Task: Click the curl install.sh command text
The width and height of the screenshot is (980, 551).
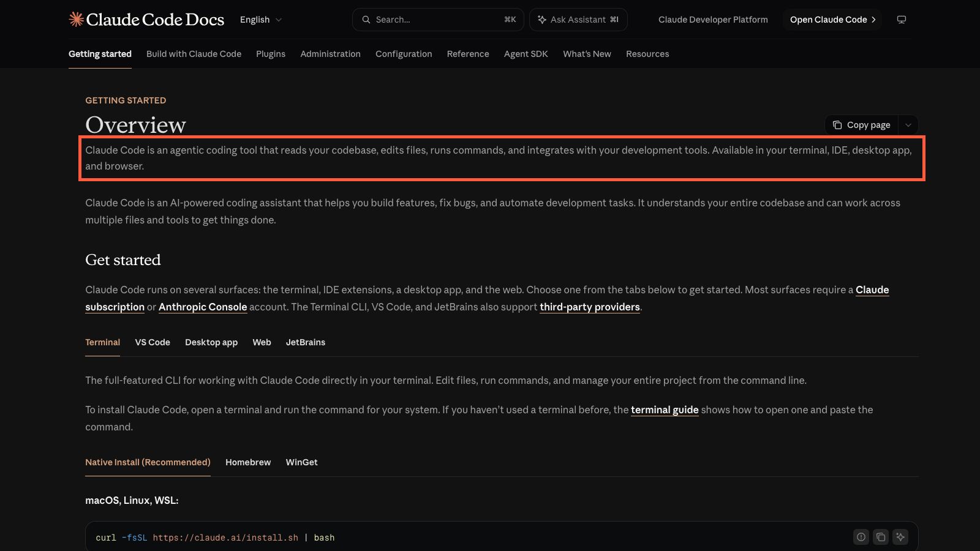Action: pyautogui.click(x=215, y=538)
